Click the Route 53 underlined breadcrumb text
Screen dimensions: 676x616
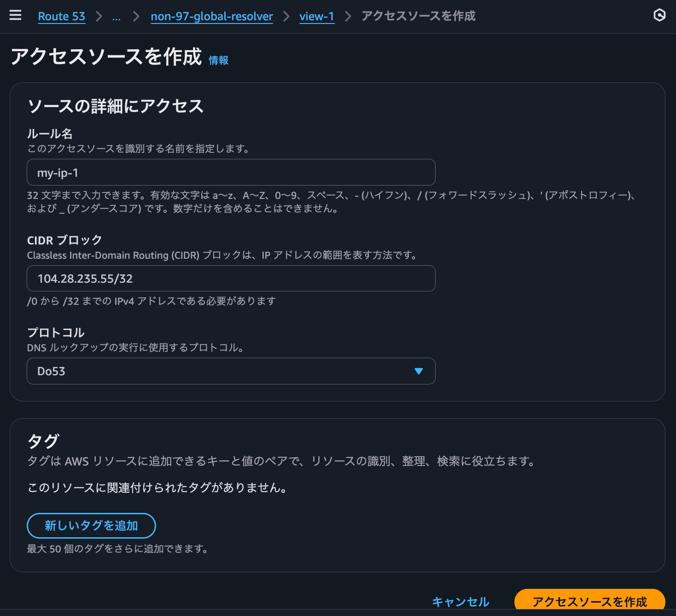tap(62, 17)
